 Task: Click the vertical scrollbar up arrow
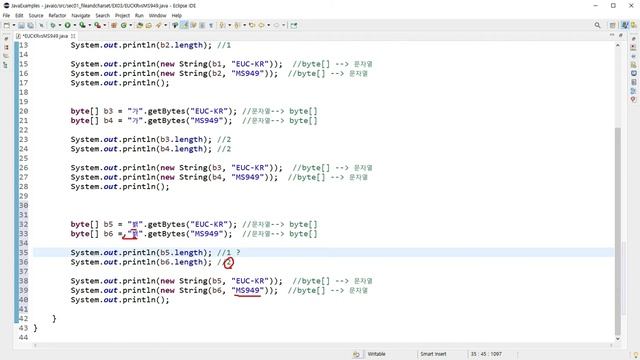click(618, 45)
